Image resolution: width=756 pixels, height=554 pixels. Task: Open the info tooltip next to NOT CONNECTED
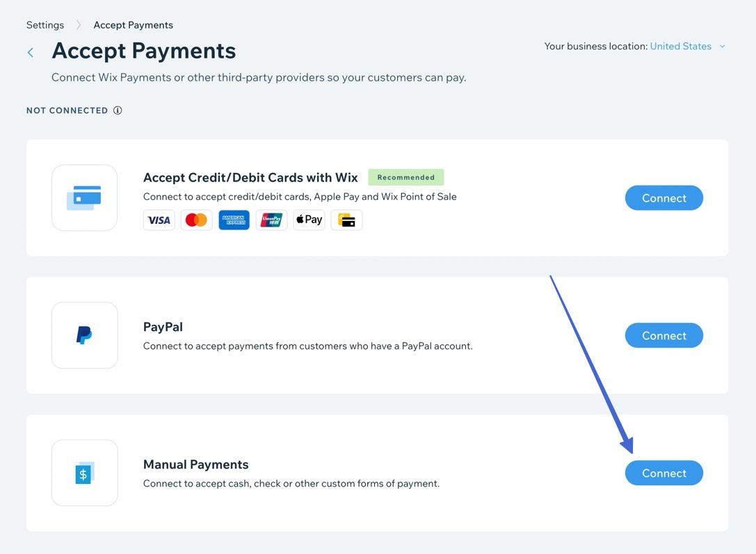point(118,110)
